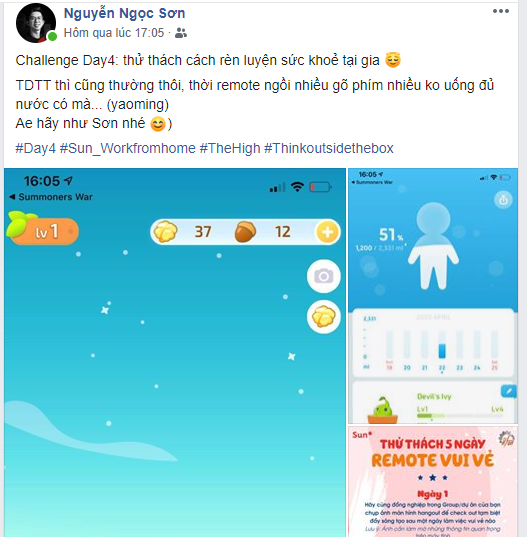This screenshot has width=527, height=537.
Task: Click the yellow plus add-currency button
Action: pyautogui.click(x=327, y=232)
